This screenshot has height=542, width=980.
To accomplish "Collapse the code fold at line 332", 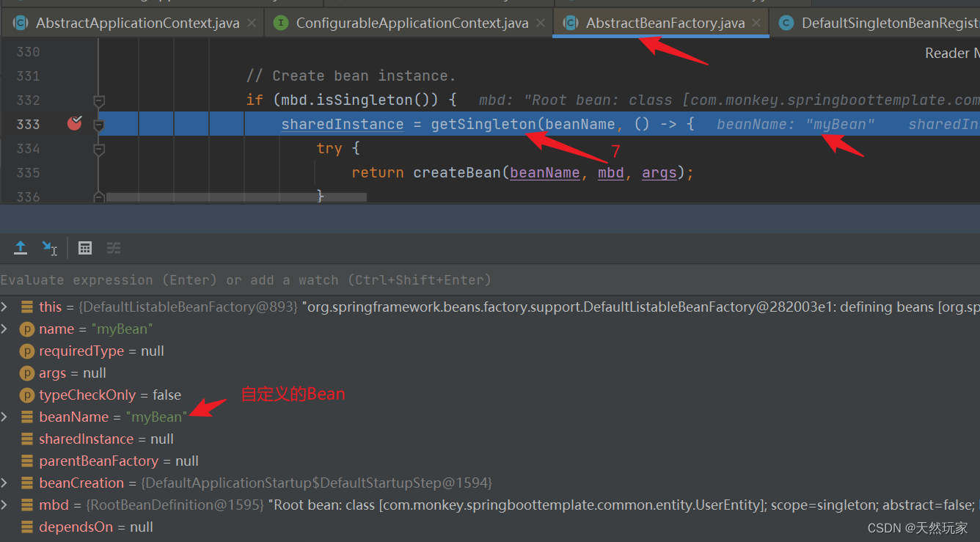I will click(x=99, y=100).
